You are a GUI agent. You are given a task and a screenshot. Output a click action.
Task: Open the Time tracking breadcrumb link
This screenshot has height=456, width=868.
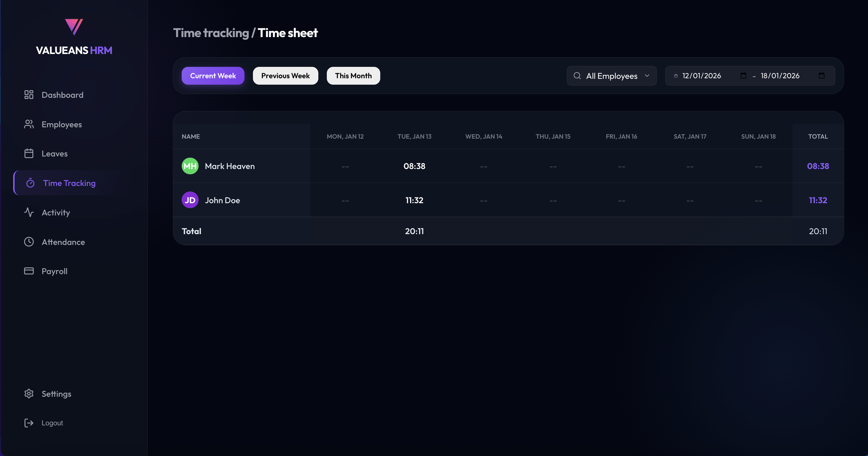coord(211,33)
